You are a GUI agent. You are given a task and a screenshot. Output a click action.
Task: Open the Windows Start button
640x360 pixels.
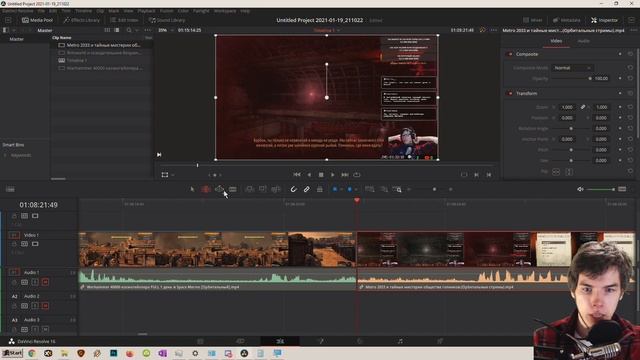coord(12,353)
